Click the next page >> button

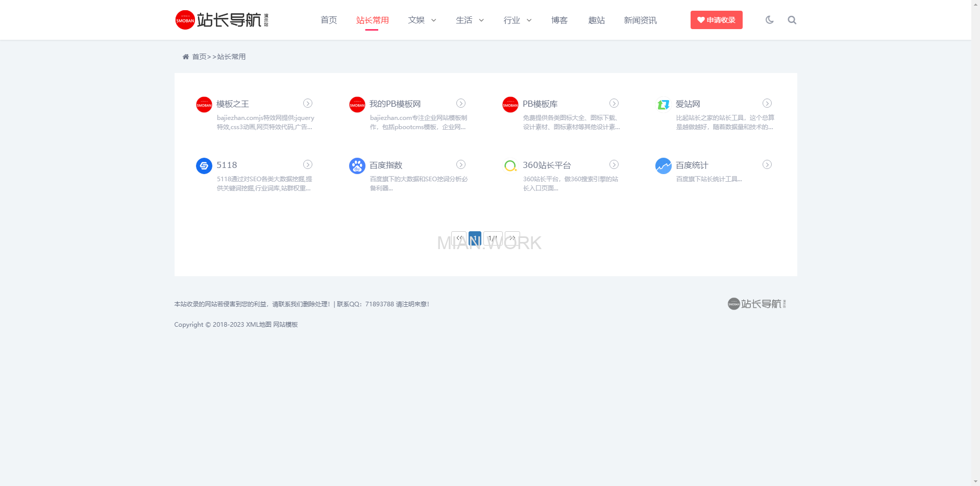coord(512,238)
